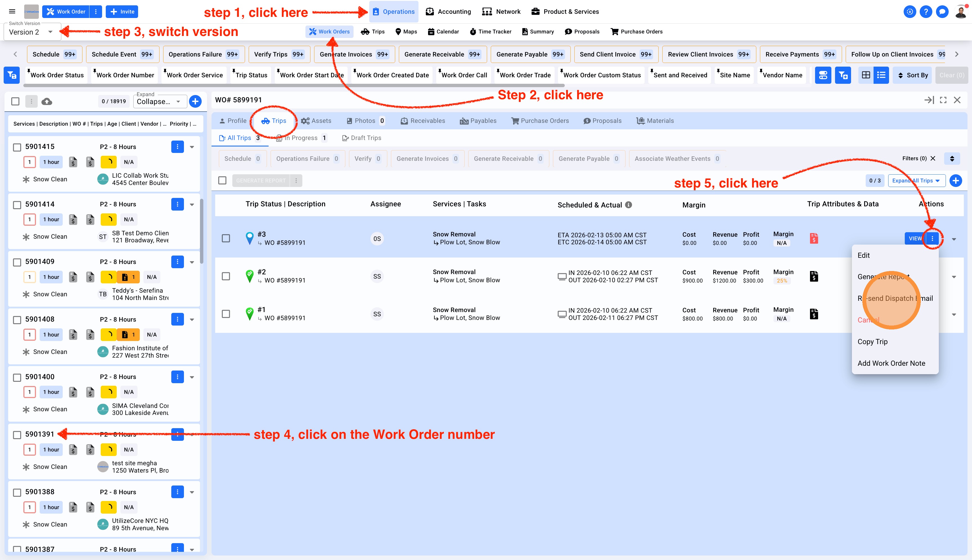This screenshot has width=972, height=560.
Task: Click the Accounting navigation item
Action: tap(448, 12)
